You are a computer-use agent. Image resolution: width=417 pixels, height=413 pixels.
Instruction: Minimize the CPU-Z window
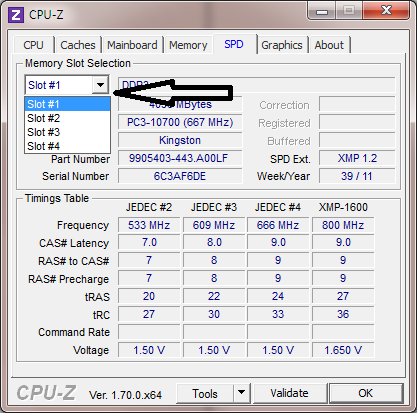point(322,12)
